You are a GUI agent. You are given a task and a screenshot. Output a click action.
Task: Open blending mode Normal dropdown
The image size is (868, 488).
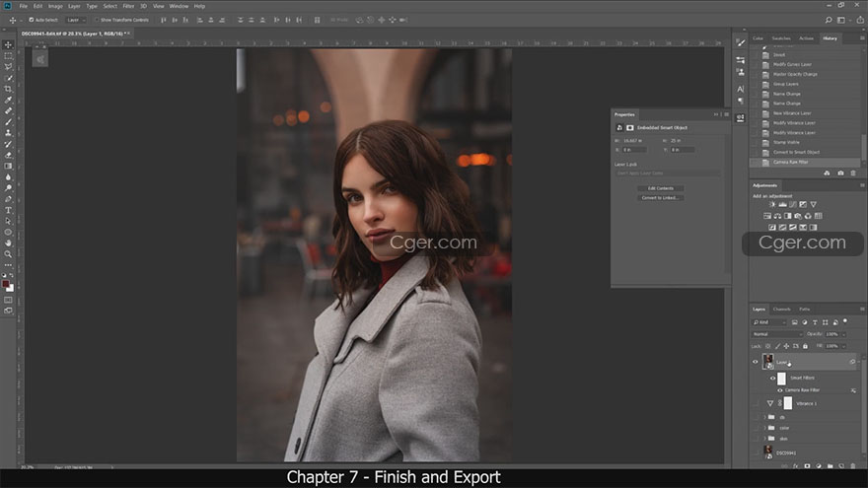click(777, 334)
